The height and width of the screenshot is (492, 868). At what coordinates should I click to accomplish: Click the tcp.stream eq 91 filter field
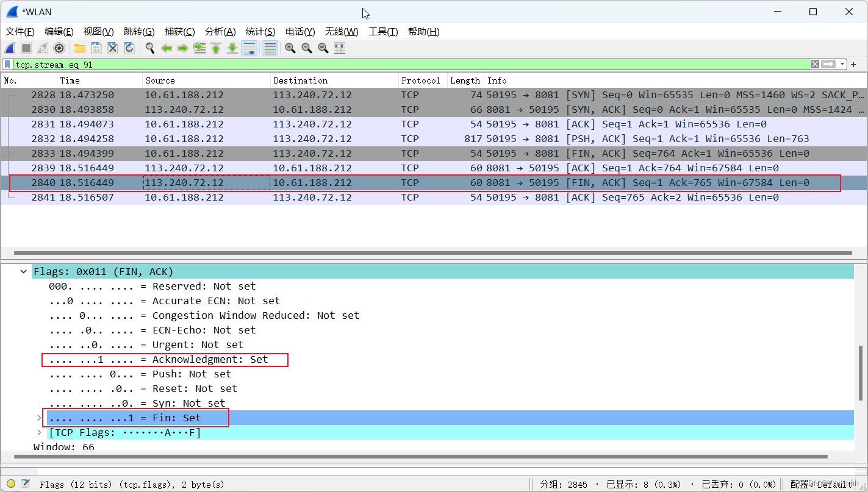click(411, 64)
